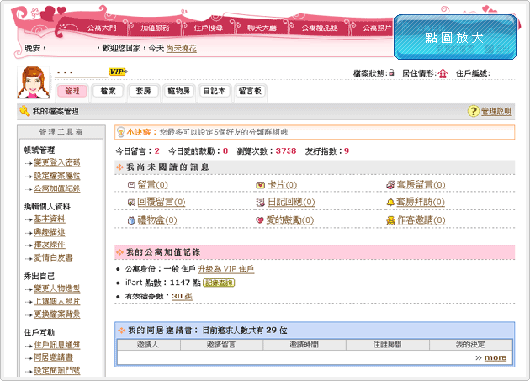Click the green button beside iPort 點數
The image size is (530, 381).
point(219,283)
